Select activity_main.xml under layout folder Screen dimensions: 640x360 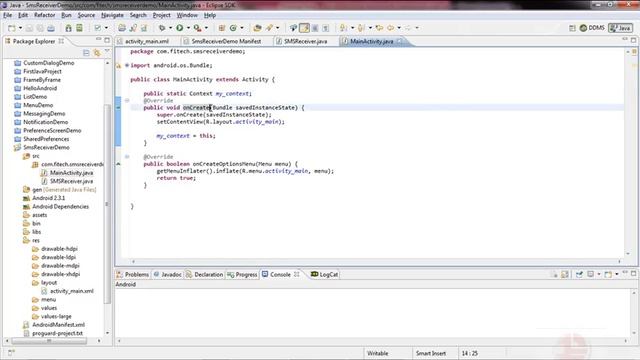coord(72,291)
